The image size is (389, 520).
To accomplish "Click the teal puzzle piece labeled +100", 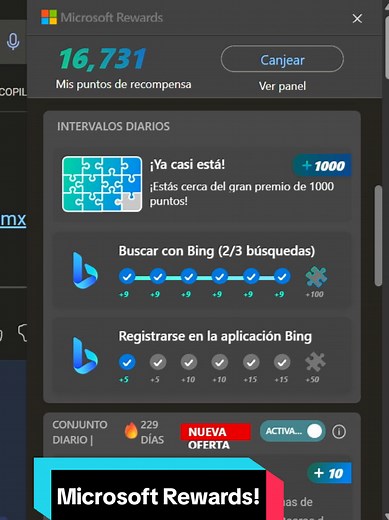I will coord(316,277).
